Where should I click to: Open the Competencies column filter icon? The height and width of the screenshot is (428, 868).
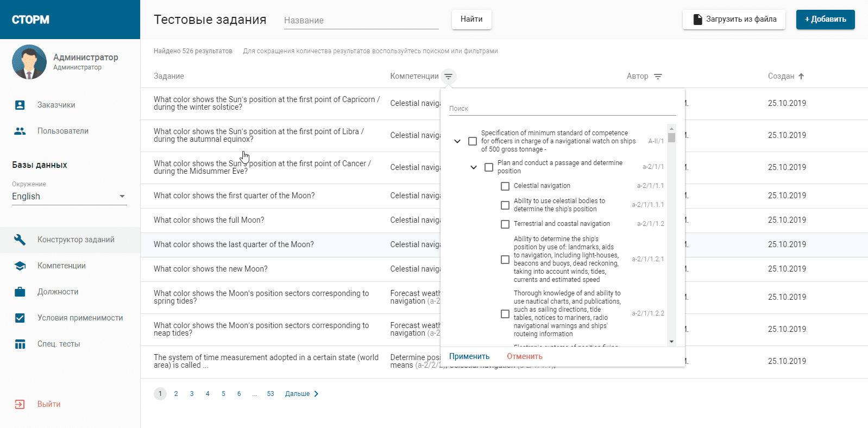448,77
